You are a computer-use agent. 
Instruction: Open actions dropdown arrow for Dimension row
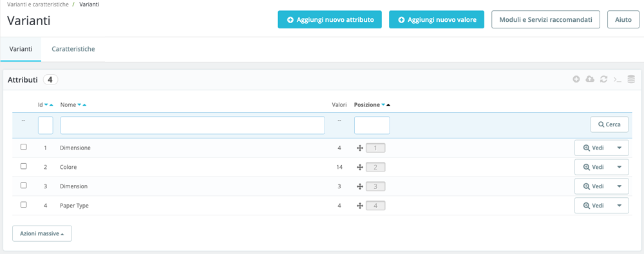click(620, 186)
